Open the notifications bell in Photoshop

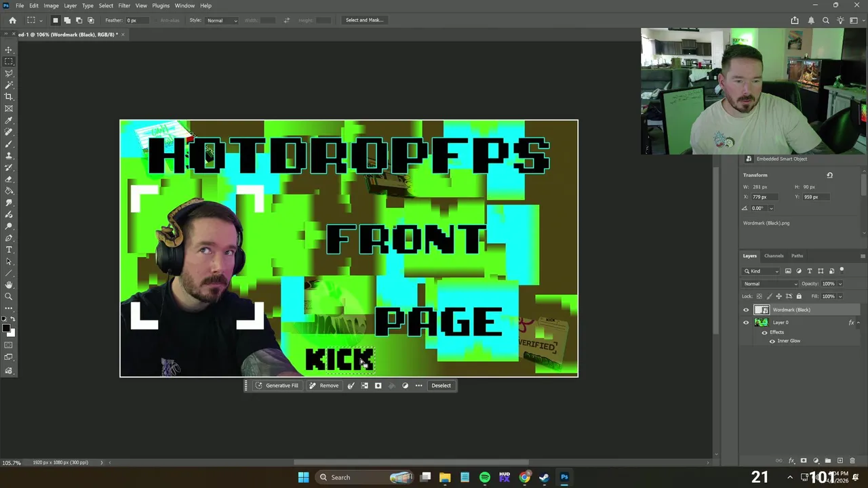pos(811,20)
